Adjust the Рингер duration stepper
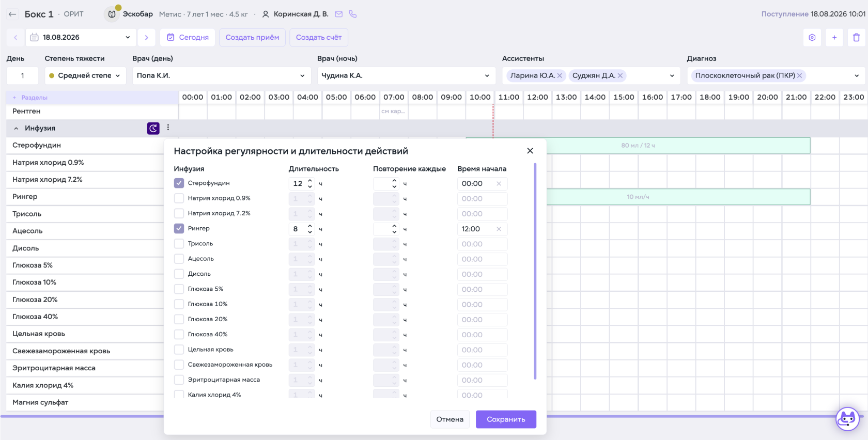The image size is (868, 440). 310,229
